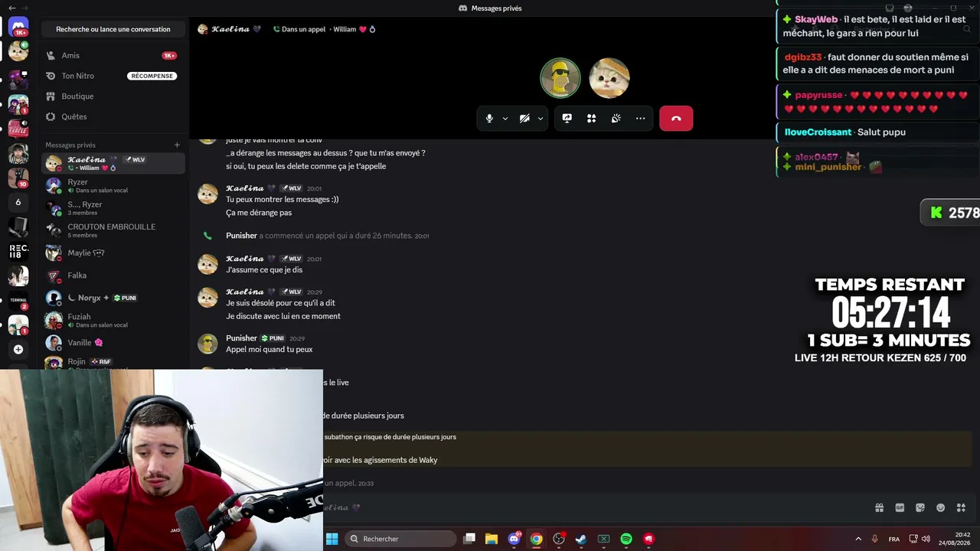Open the Rojin direct message

[113, 363]
